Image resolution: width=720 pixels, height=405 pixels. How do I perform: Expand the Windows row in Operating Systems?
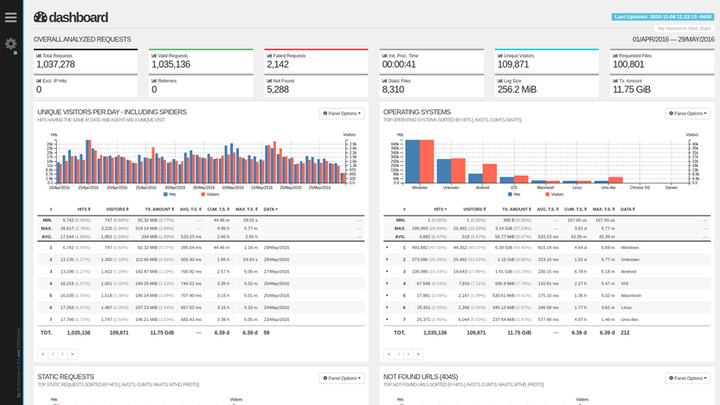(x=387, y=248)
